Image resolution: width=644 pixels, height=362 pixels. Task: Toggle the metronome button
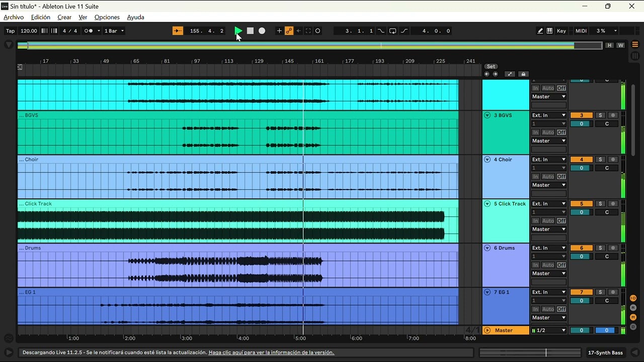click(88, 31)
